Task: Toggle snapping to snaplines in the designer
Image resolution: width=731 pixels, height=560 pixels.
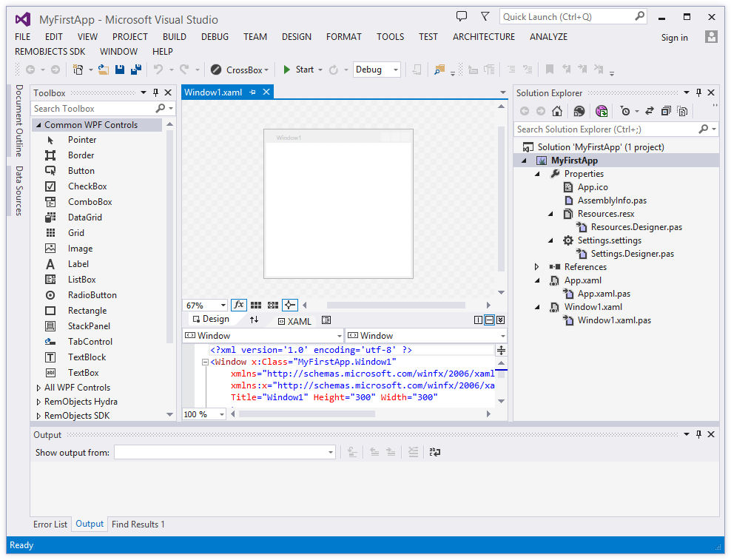Action: pyautogui.click(x=289, y=305)
